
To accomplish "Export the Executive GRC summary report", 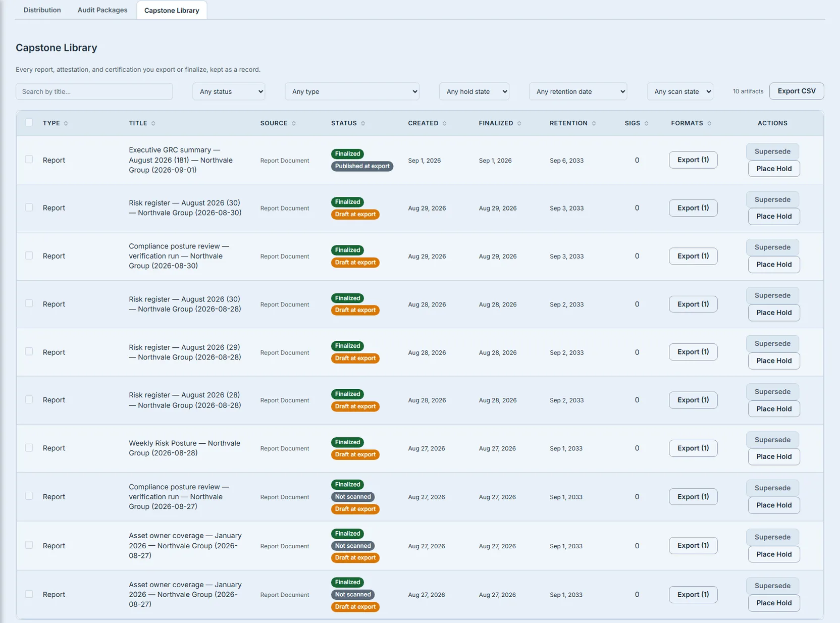I will coord(693,160).
